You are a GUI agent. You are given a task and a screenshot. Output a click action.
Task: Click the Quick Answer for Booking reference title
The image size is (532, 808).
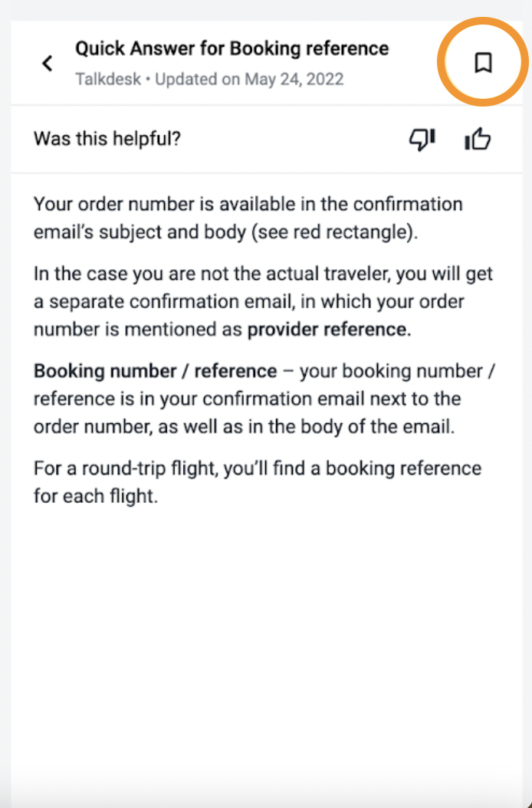(x=232, y=48)
